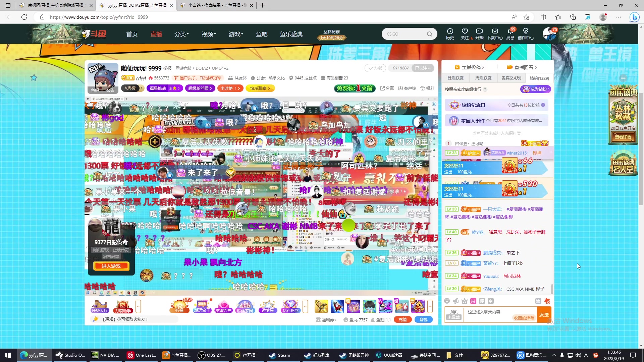
Task: Open the 福利券 link
Action: point(326,320)
